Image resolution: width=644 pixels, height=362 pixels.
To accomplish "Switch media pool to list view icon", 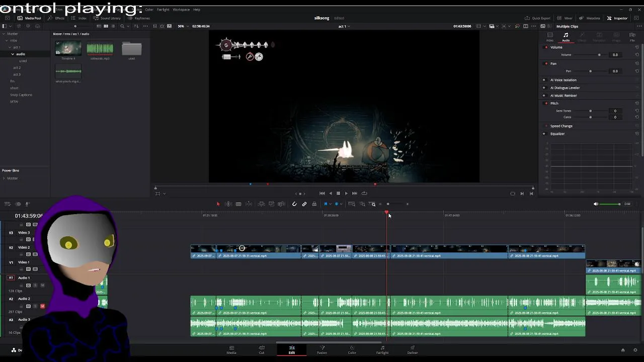I will click(x=113, y=26).
